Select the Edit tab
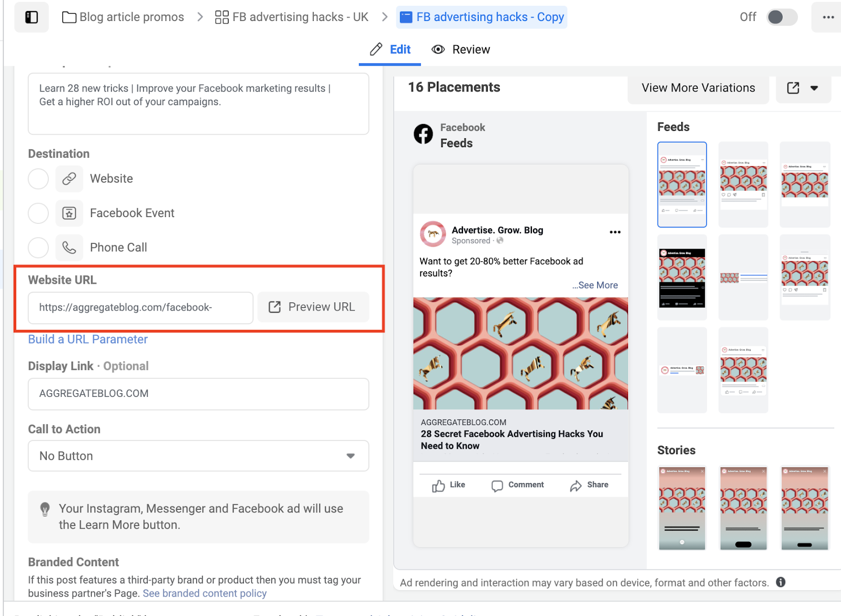This screenshot has width=841, height=616. tap(390, 49)
